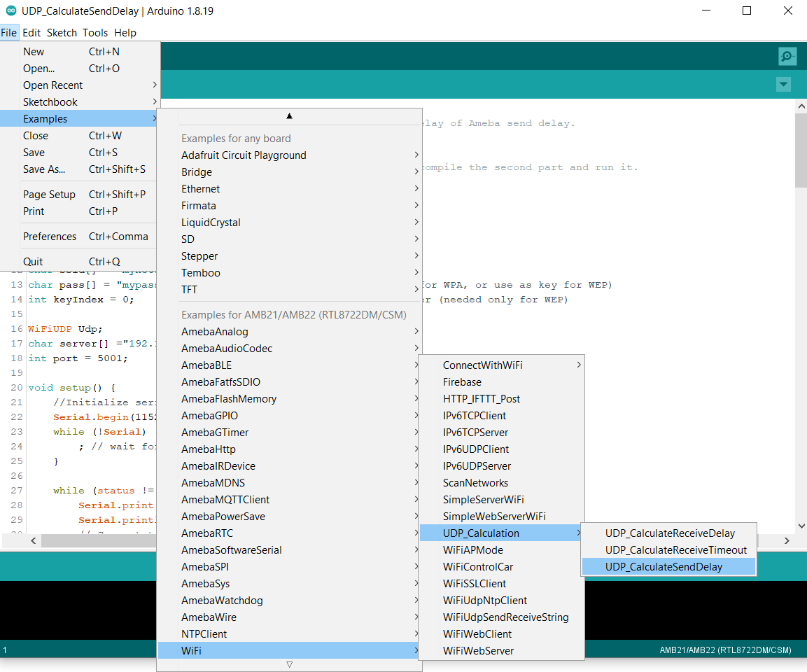Open UDP_CalculateReceiveTimeout sketch
This screenshot has height=672, width=807.
coord(668,550)
